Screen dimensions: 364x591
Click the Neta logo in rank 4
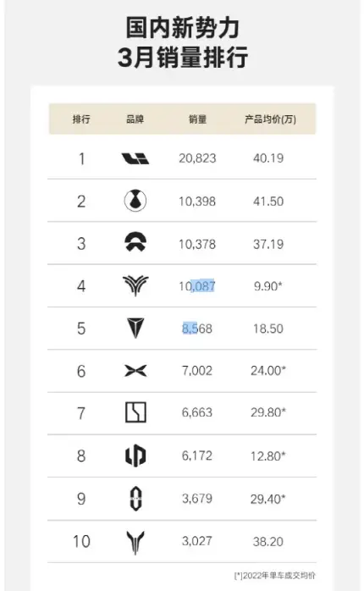[135, 285]
